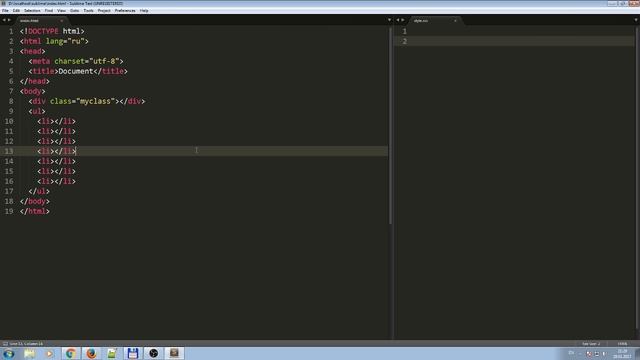
Task: Click line number 19 in index.html gutter
Action: tap(9, 211)
